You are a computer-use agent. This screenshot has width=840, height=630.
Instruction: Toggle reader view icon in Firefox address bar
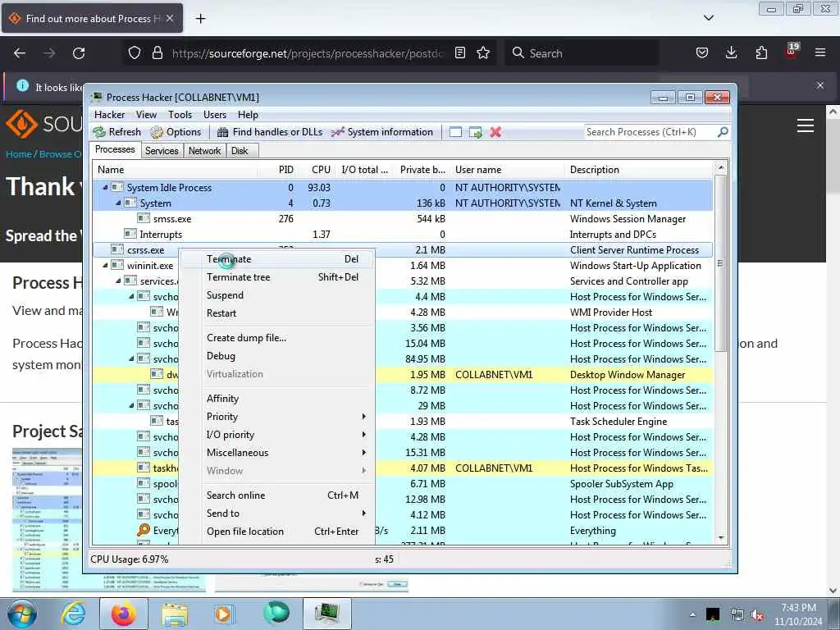tap(459, 53)
